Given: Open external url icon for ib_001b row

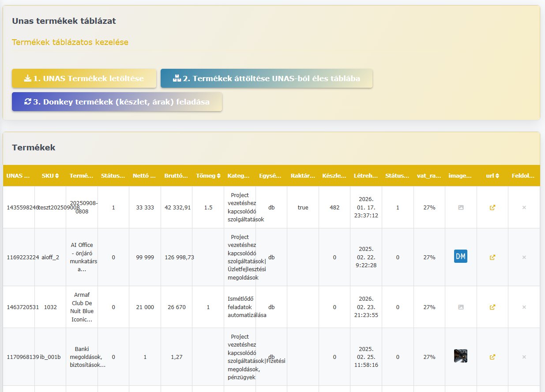Looking at the screenshot, I should 492,357.
